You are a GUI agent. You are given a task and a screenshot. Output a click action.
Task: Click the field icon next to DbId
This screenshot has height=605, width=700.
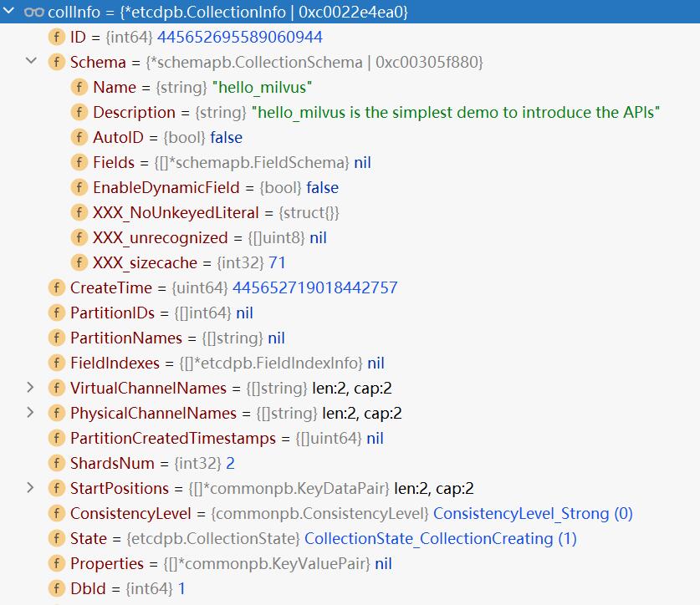pyautogui.click(x=57, y=588)
